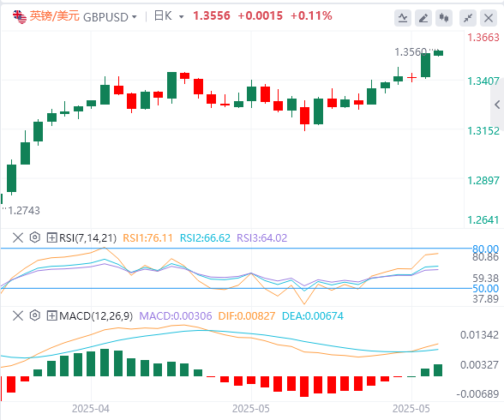Click the RSI(7,14,21) indicator label
Screen dimensions: 504x420
click(x=87, y=237)
